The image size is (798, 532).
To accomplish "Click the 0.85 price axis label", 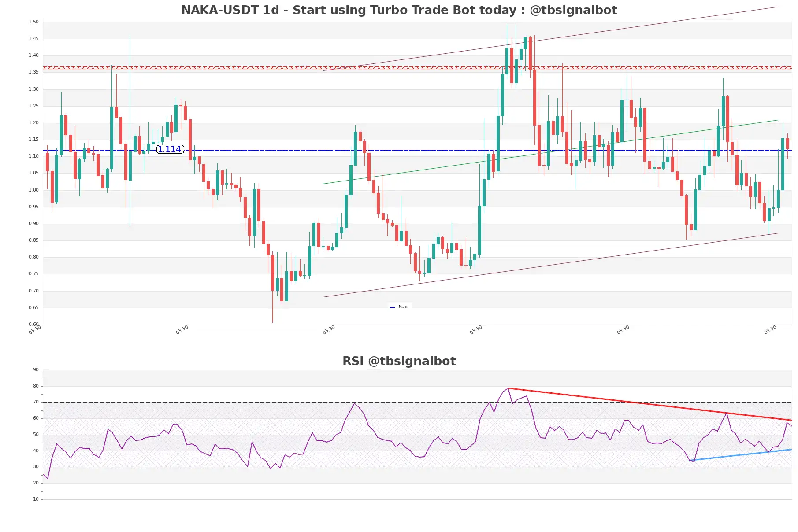I will point(33,240).
